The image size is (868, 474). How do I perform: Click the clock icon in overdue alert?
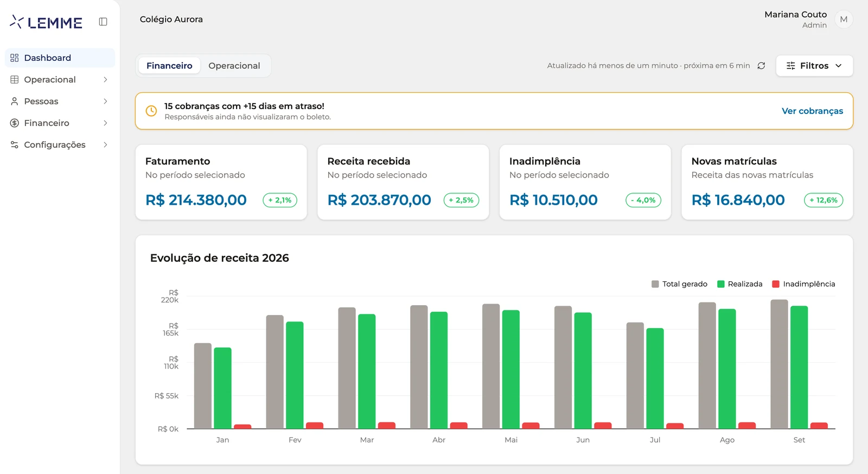coord(151,111)
